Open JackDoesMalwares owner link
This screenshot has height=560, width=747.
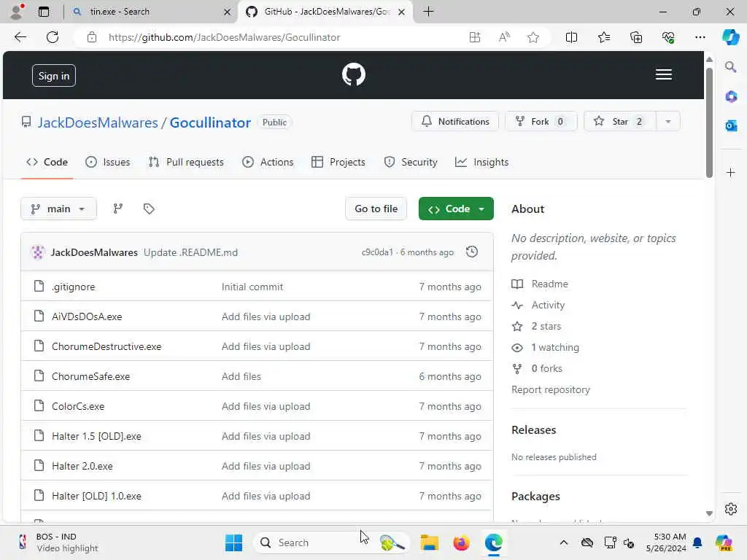pyautogui.click(x=98, y=122)
